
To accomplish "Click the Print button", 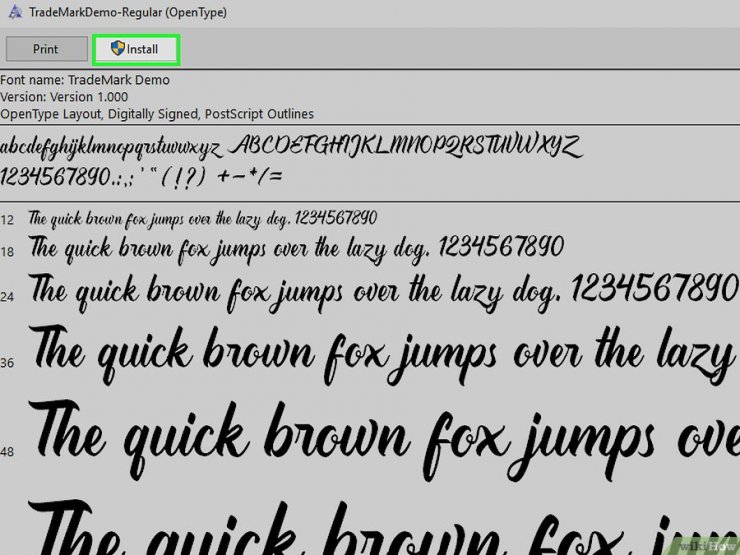I will click(x=46, y=49).
